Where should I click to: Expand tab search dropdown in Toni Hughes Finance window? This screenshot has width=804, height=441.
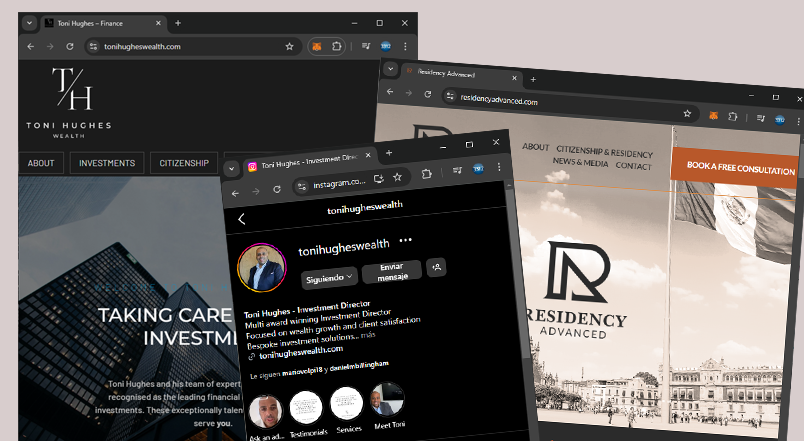pos(29,22)
